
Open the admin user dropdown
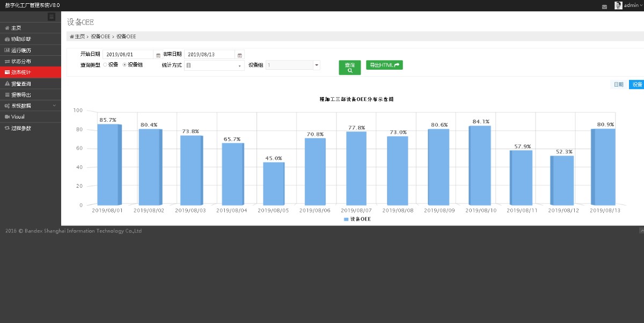pyautogui.click(x=633, y=5)
